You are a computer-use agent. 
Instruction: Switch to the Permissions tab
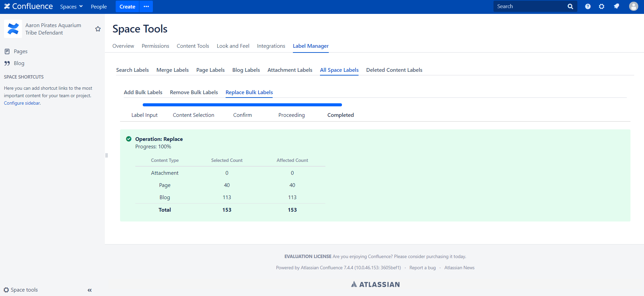tap(155, 46)
